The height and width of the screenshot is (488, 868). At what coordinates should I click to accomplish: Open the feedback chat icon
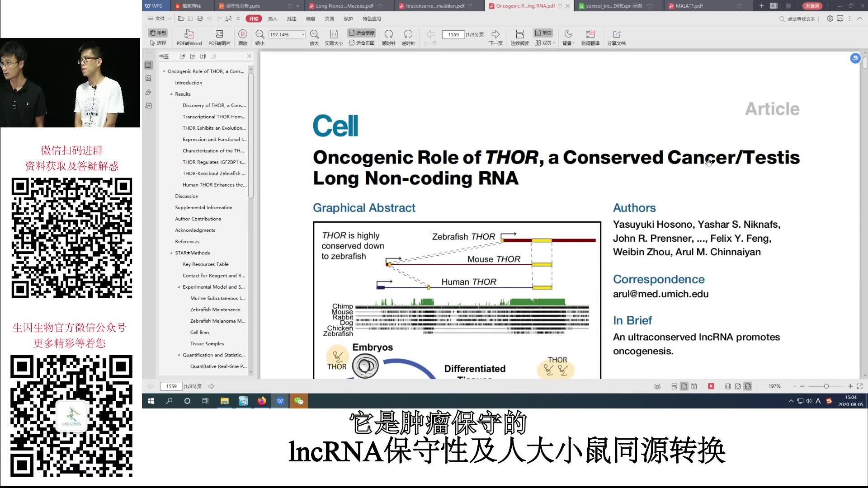[x=840, y=19]
